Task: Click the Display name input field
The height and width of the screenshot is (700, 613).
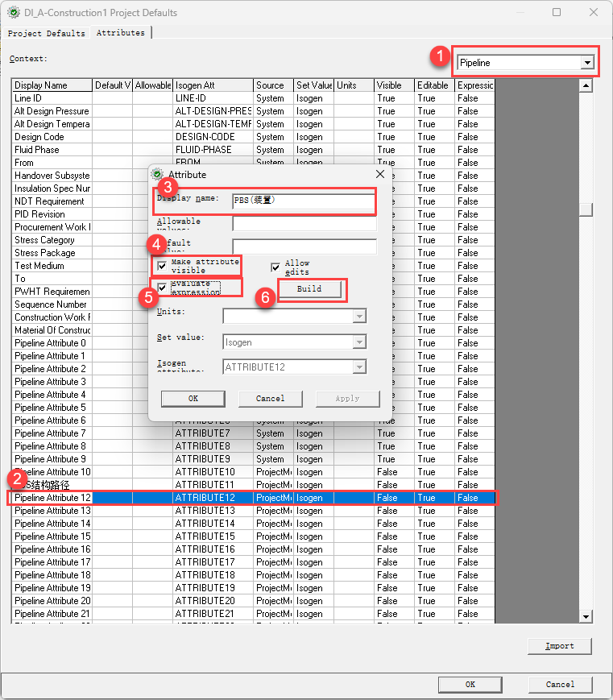Action: pos(303,201)
